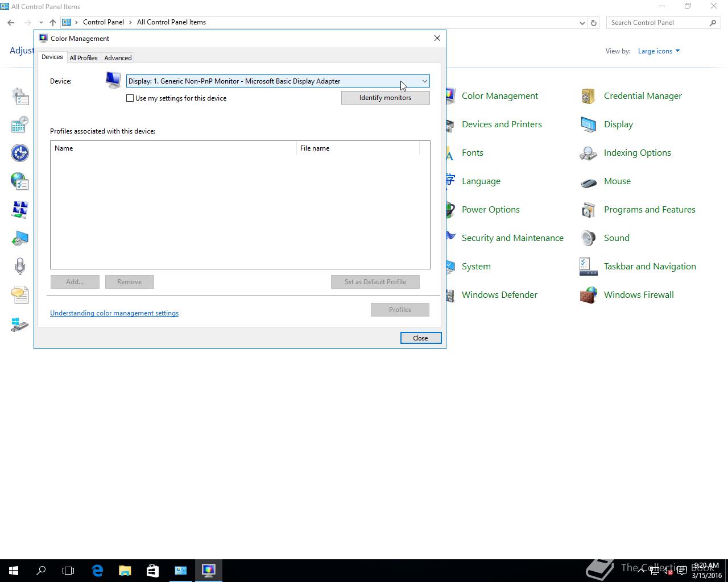Go back using the back arrow

(11, 22)
